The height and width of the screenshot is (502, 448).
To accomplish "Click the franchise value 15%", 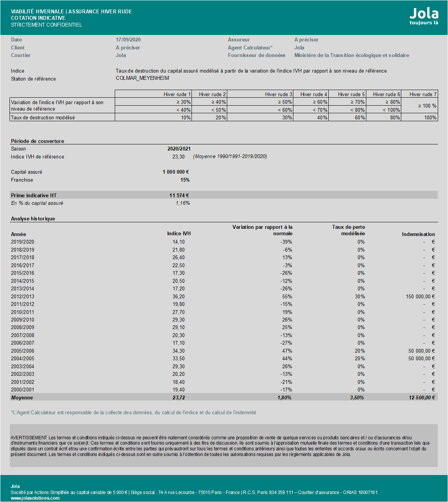I will click(x=185, y=180).
